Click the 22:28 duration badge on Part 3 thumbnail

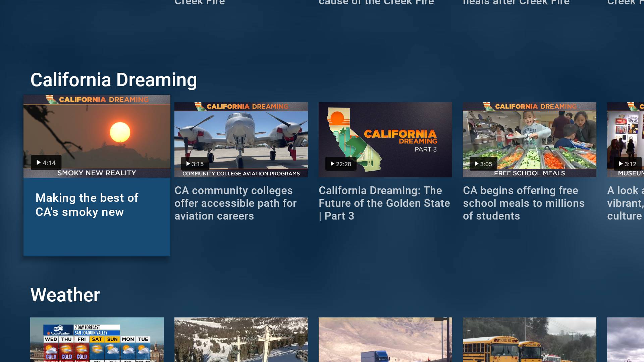pyautogui.click(x=341, y=164)
